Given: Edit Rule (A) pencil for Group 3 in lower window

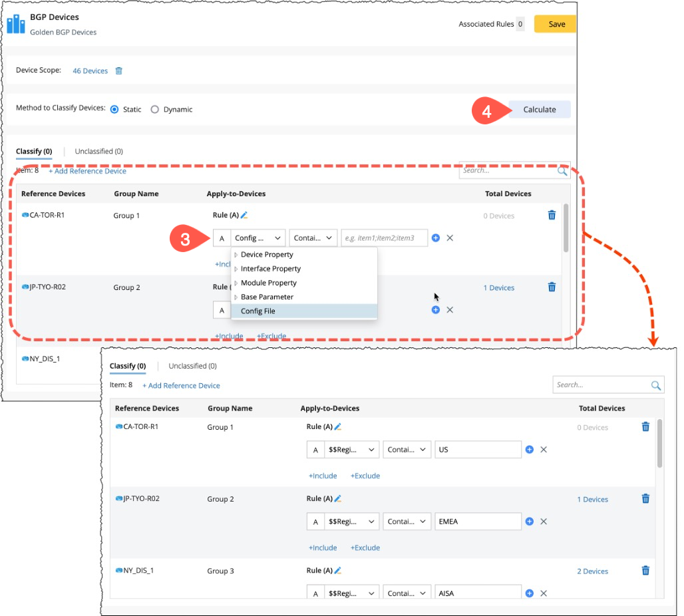Looking at the screenshot, I should 337,570.
